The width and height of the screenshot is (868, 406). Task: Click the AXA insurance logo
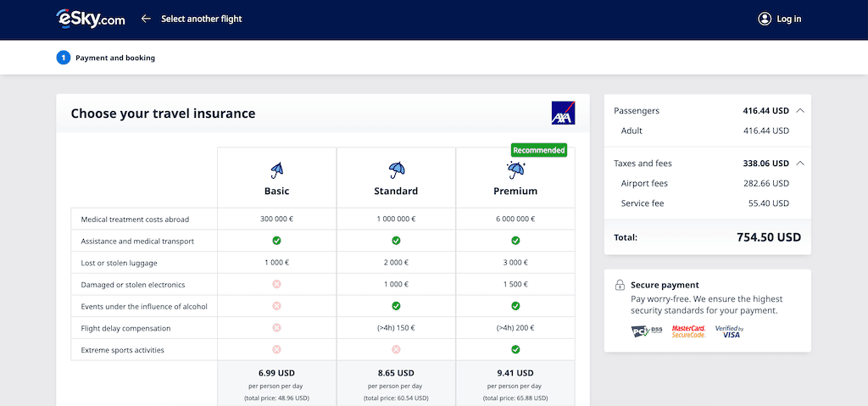tap(563, 114)
